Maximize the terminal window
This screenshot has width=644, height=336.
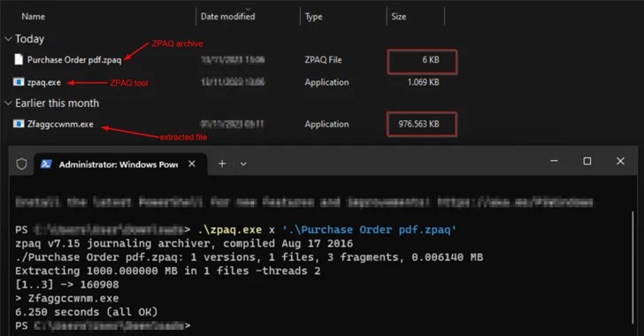[x=587, y=161]
